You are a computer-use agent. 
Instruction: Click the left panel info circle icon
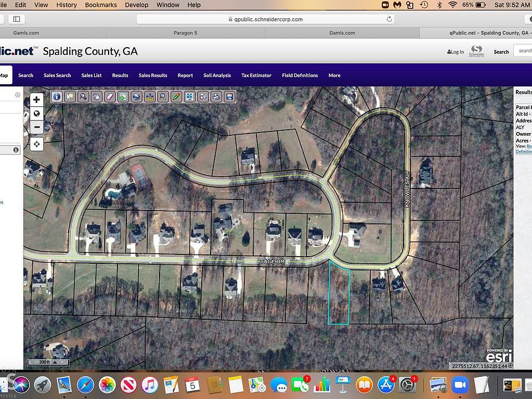16,150
